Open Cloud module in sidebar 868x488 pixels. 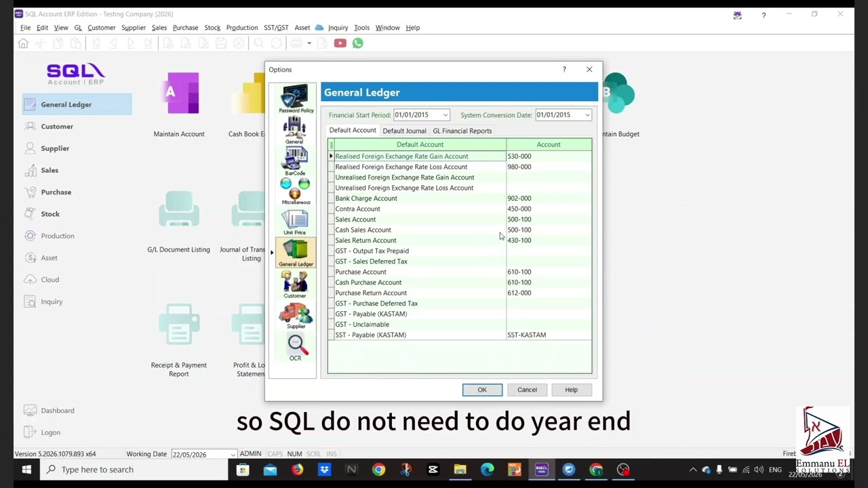point(50,279)
